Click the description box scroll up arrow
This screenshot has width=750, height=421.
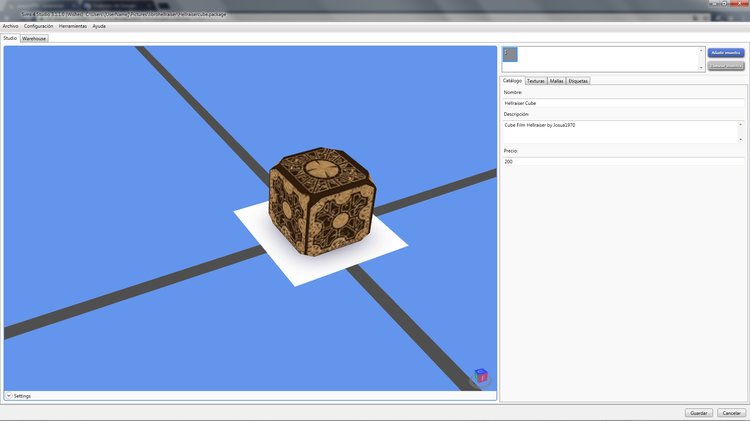[x=741, y=125]
